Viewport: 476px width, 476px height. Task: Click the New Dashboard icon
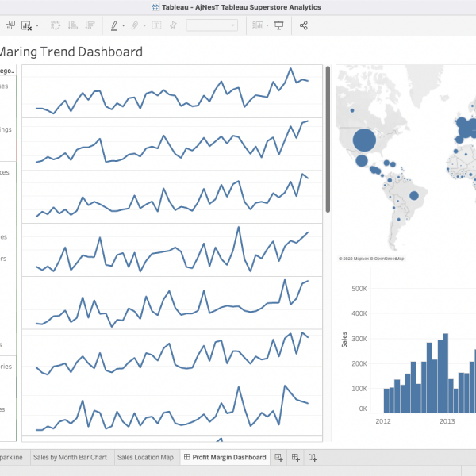click(295, 458)
